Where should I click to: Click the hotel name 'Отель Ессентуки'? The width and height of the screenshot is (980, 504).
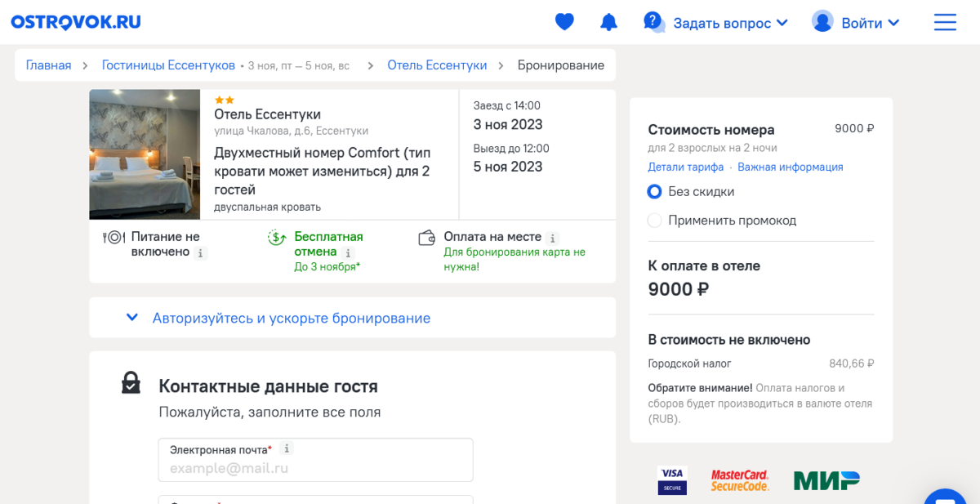point(267,114)
